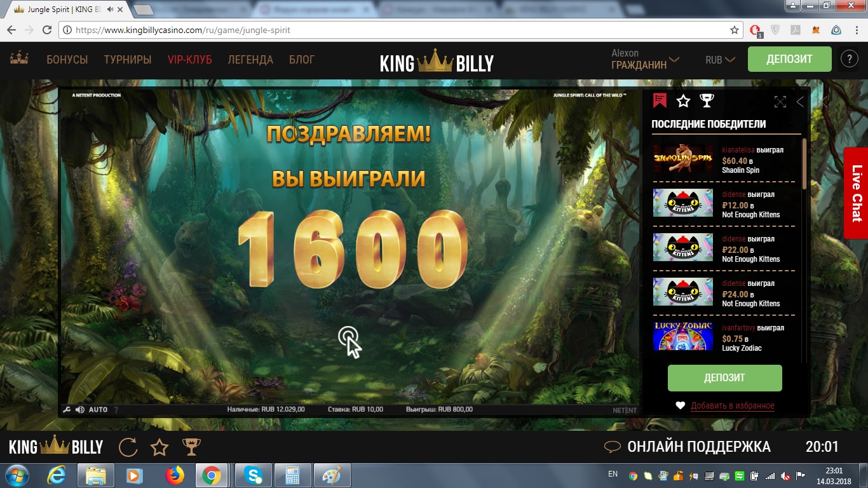Open the red Live Chat tab

(x=857, y=193)
